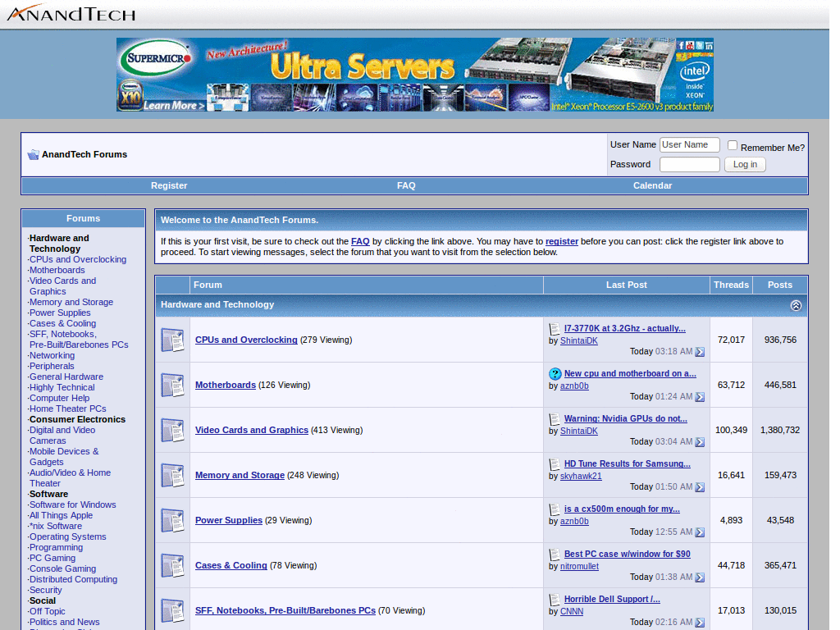
Task: Open the CPUs and Overclocking forum
Action: point(246,340)
